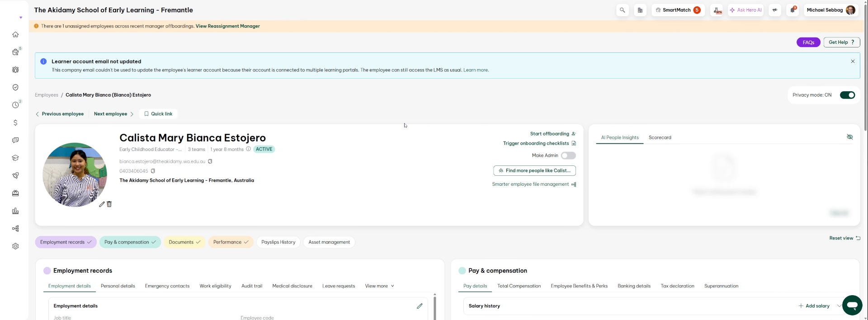Screen dimensions: 868x320
Task: Delete profile photo with trash icon
Action: [109, 204]
